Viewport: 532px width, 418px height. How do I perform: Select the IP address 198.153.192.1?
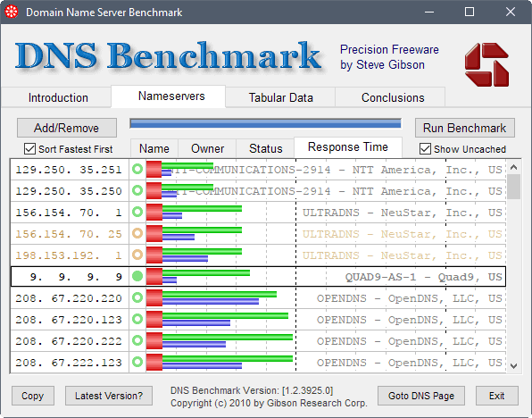69,255
